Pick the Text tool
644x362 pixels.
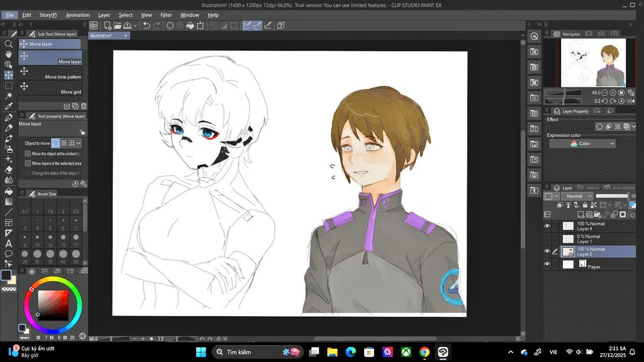9,243
